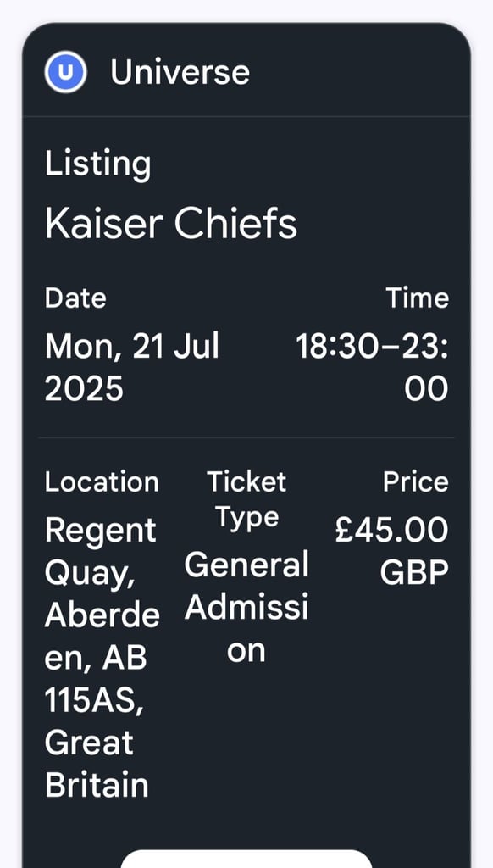Click the Location field label
This screenshot has width=493, height=868.
coord(102,482)
